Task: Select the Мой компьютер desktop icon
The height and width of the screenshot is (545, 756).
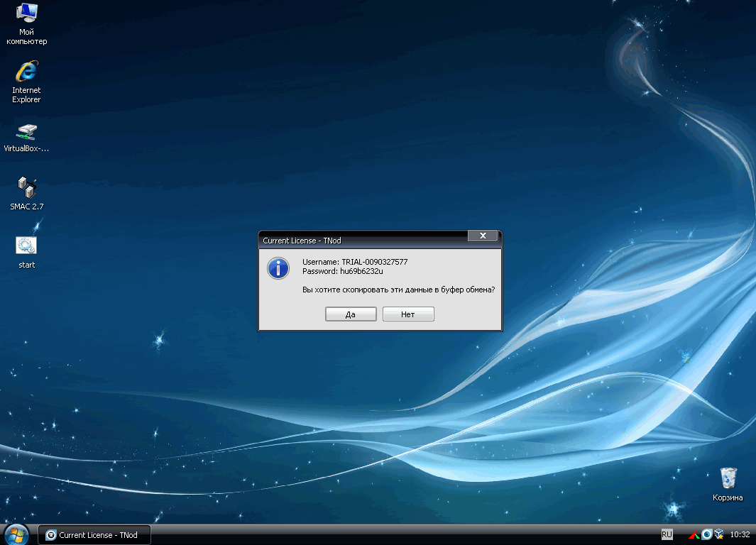Action: click(26, 23)
